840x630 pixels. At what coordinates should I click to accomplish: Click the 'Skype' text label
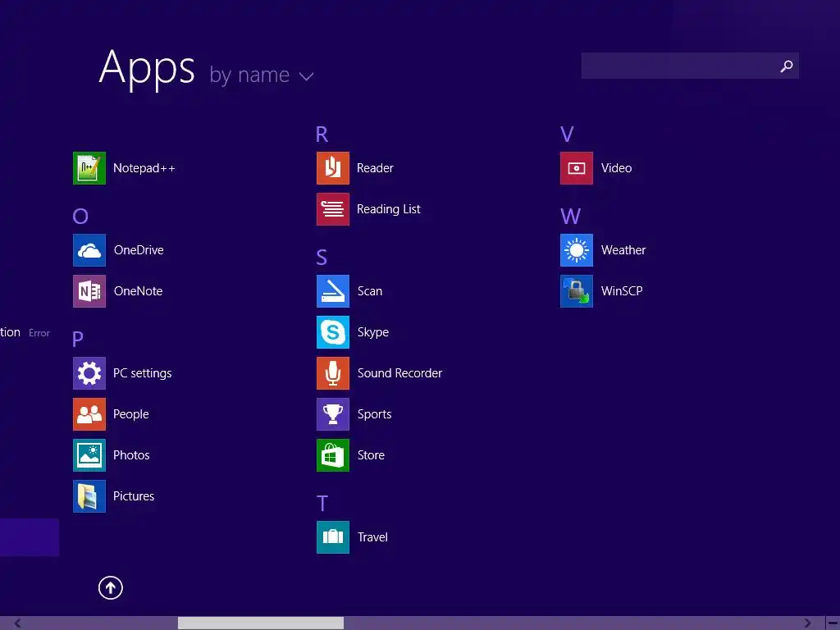(x=373, y=332)
